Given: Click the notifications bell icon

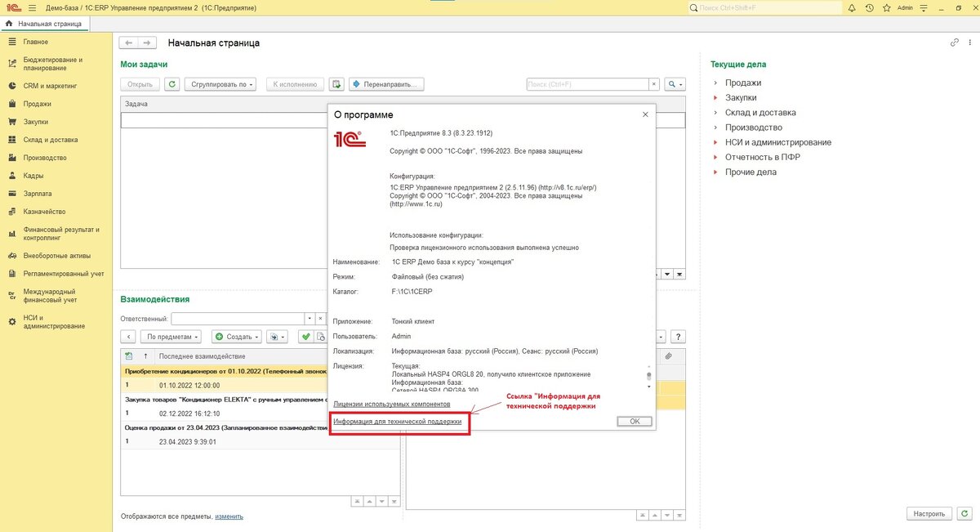Looking at the screenshot, I should 852,7.
